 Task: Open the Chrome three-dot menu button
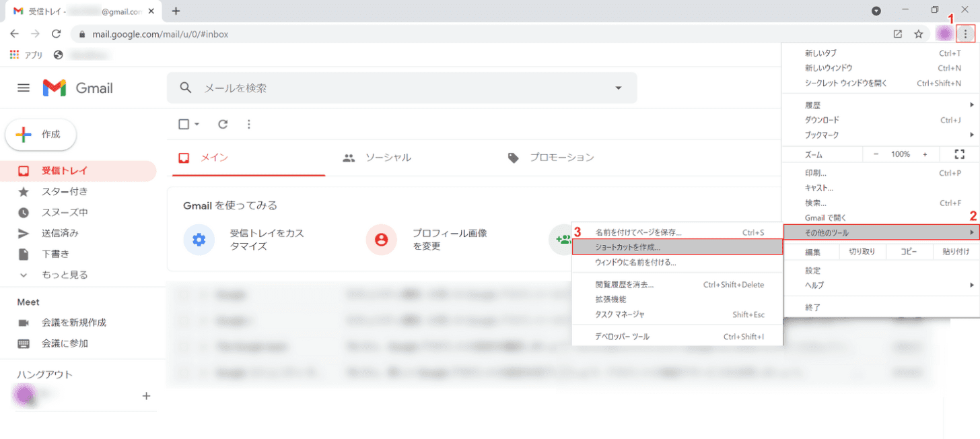pos(965,34)
